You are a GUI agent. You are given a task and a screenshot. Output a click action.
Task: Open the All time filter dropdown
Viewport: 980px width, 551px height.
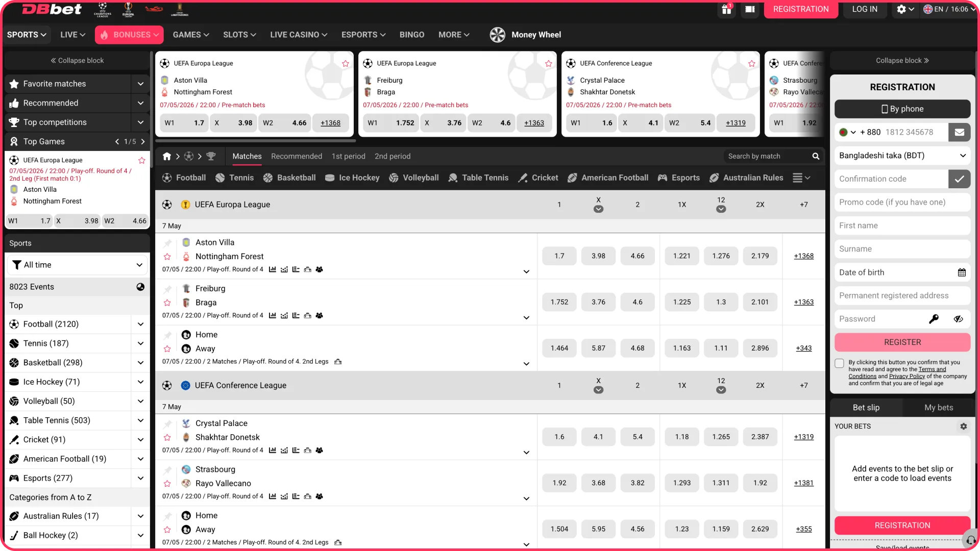[78, 265]
